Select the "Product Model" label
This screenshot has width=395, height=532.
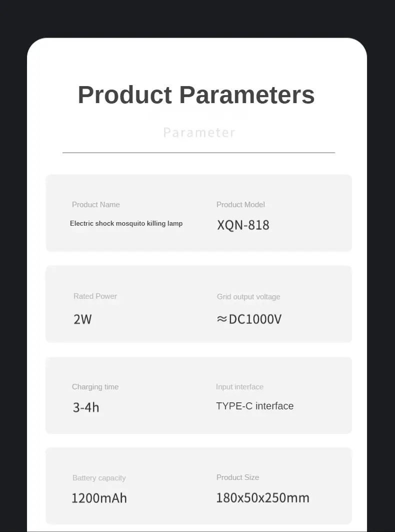click(x=240, y=204)
